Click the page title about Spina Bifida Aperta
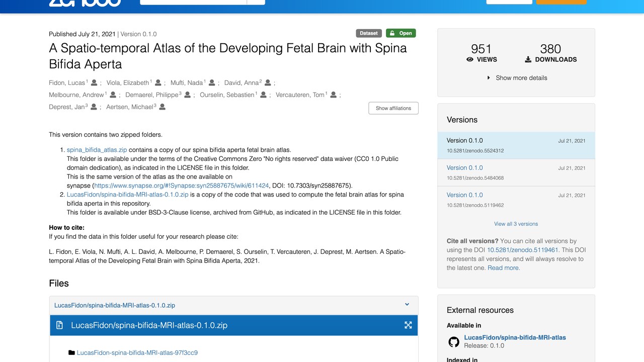 [x=228, y=56]
